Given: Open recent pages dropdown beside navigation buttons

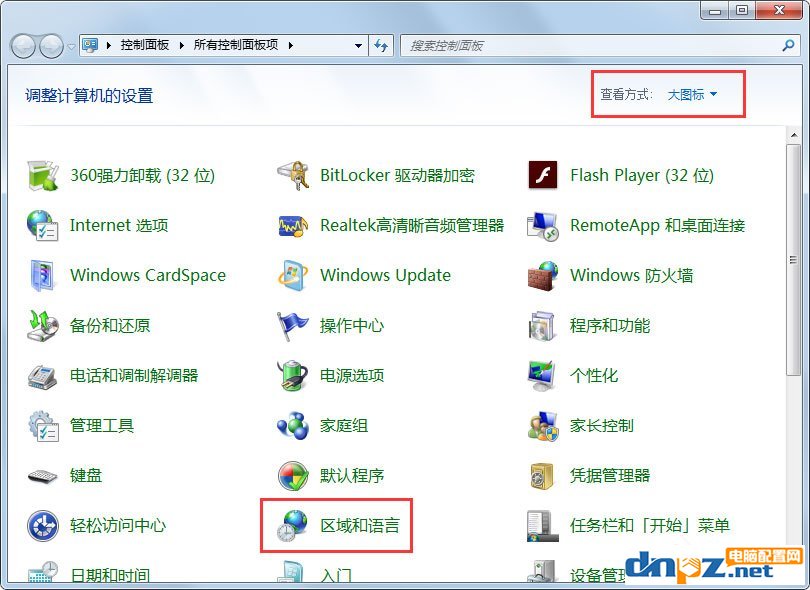Looking at the screenshot, I should [x=71, y=46].
